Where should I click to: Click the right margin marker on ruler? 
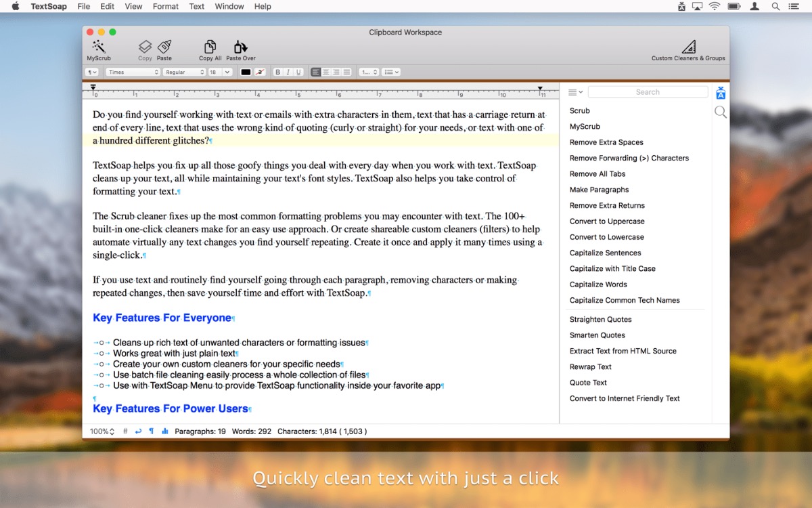[540, 88]
